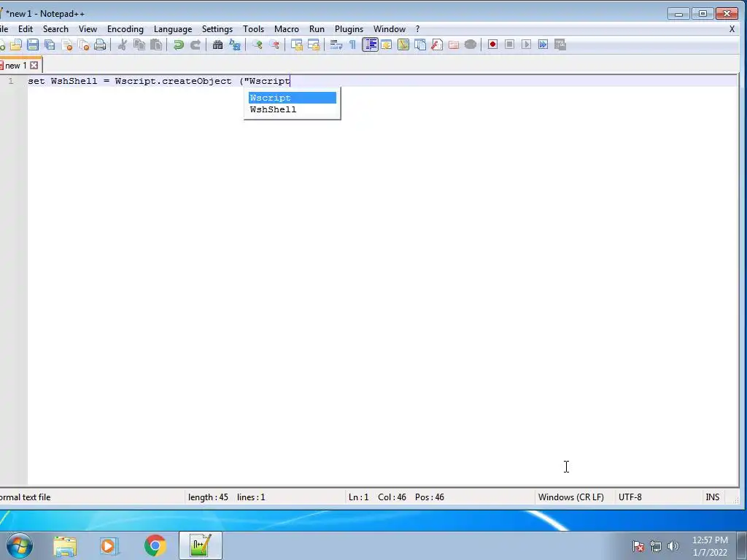This screenshot has height=560, width=747.
Task: Open the Tools menu
Action: coord(253,29)
